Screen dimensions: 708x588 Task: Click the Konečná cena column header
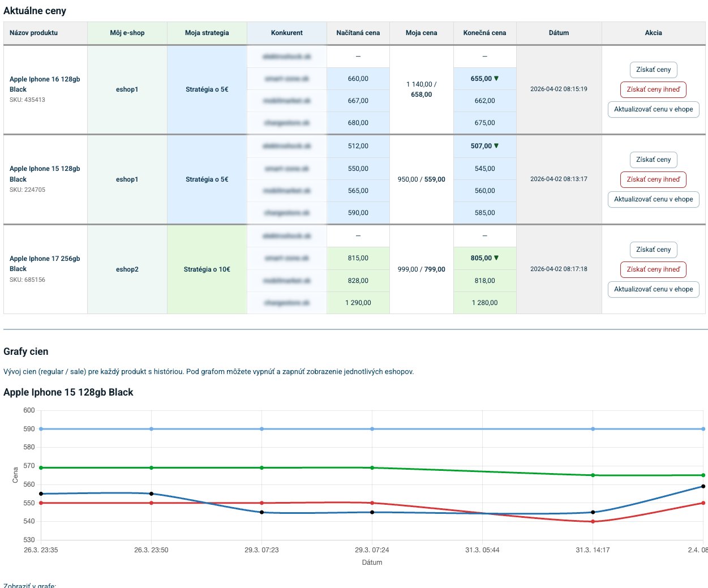click(485, 33)
